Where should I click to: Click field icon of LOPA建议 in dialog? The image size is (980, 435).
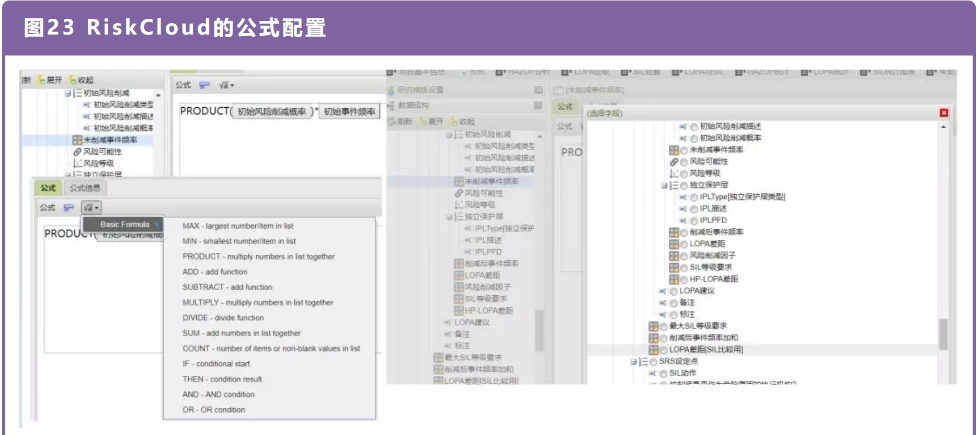click(x=663, y=291)
